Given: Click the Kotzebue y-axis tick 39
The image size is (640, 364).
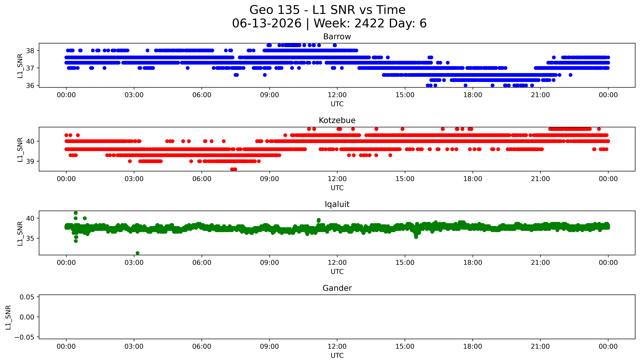Looking at the screenshot, I should click(x=30, y=162).
